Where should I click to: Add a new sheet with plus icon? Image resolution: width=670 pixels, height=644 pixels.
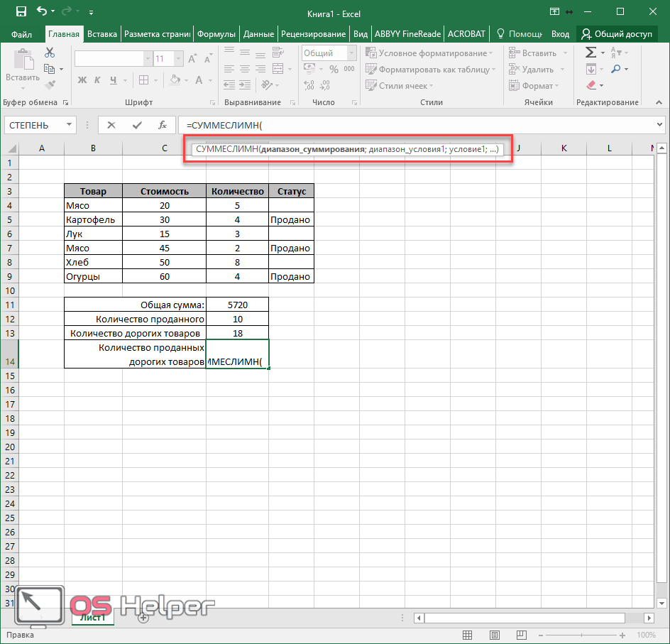pyautogui.click(x=143, y=618)
